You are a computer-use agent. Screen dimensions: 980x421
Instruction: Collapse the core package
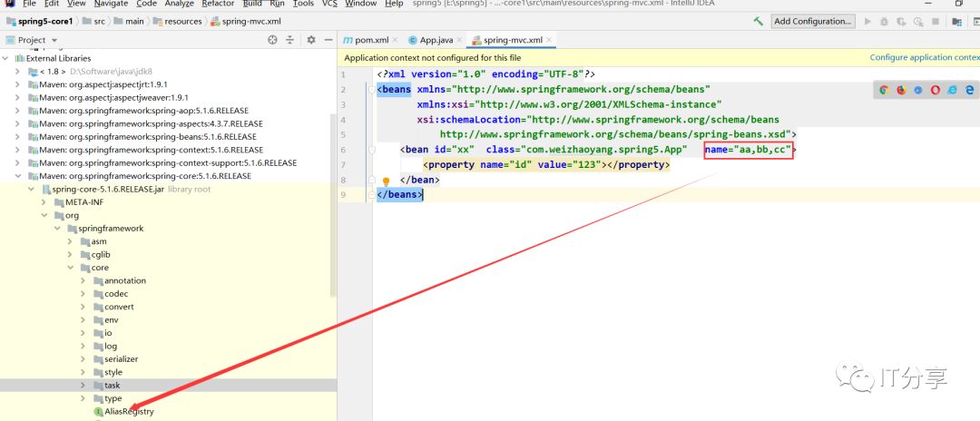click(70, 268)
